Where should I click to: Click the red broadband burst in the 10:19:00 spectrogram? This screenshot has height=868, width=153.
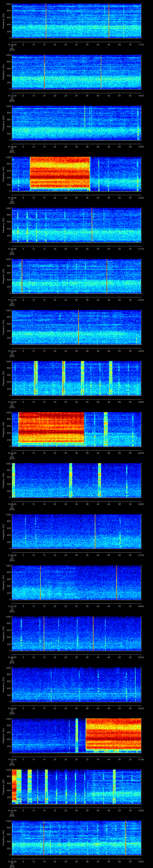click(x=60, y=172)
